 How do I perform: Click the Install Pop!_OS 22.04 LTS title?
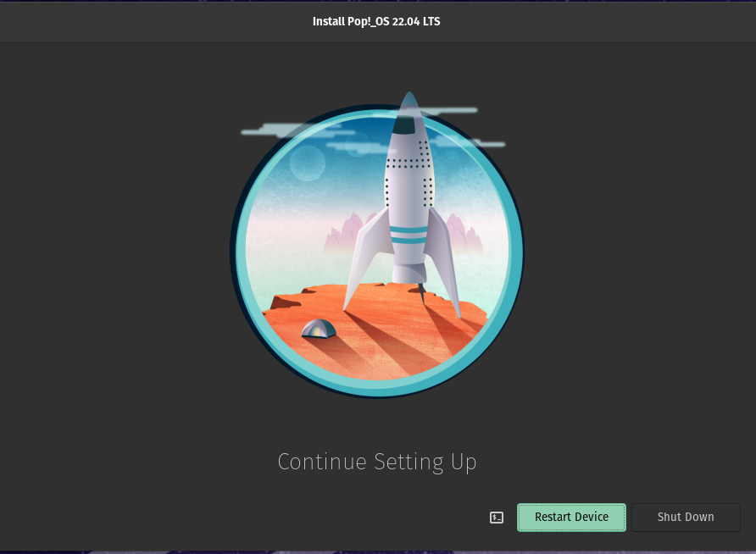click(376, 21)
